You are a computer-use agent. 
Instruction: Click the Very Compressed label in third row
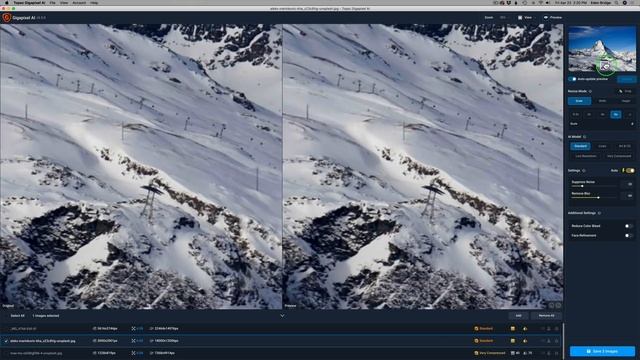pyautogui.click(x=492, y=353)
